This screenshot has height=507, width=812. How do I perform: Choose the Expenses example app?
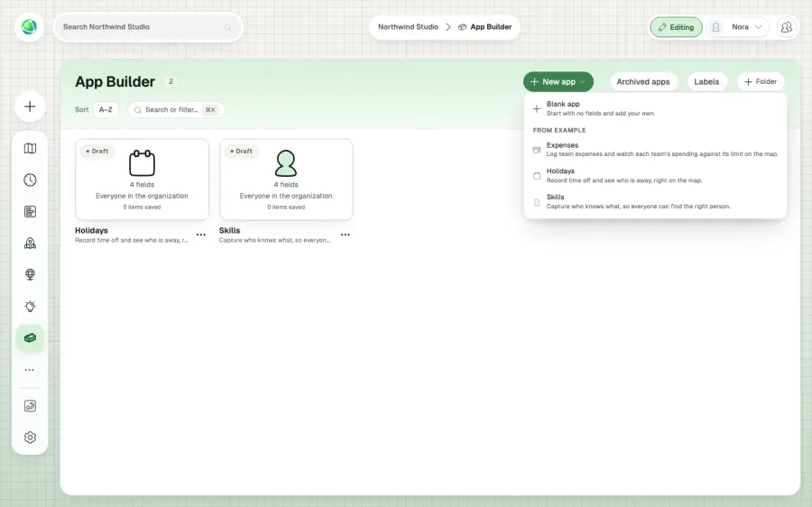tap(655, 150)
